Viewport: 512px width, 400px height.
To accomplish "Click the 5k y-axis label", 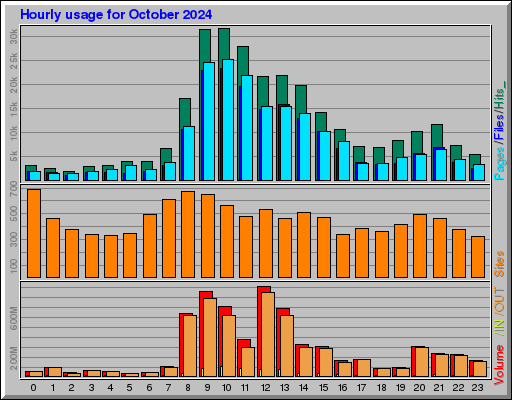I will click(13, 156).
